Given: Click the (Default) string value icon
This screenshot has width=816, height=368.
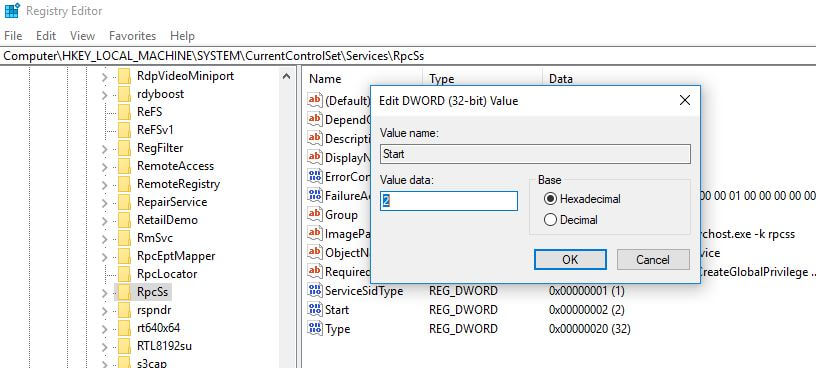Looking at the screenshot, I should tap(315, 100).
